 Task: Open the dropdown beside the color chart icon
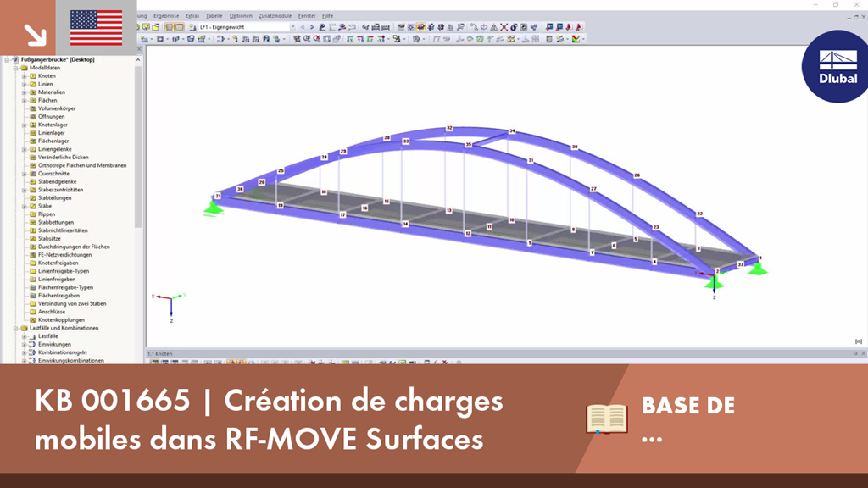(583, 39)
